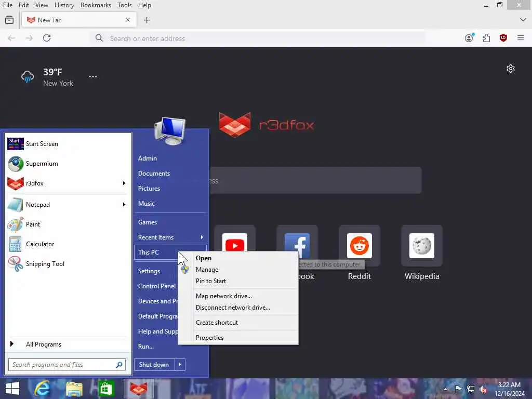Open Internet Explorer from the taskbar
This screenshot has width=532, height=399.
tap(42, 389)
